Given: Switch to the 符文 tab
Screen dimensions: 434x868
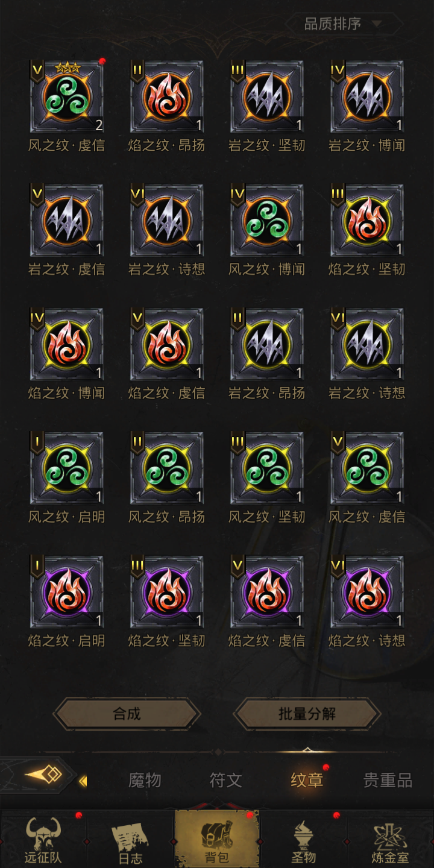Looking at the screenshot, I should pos(225,780).
